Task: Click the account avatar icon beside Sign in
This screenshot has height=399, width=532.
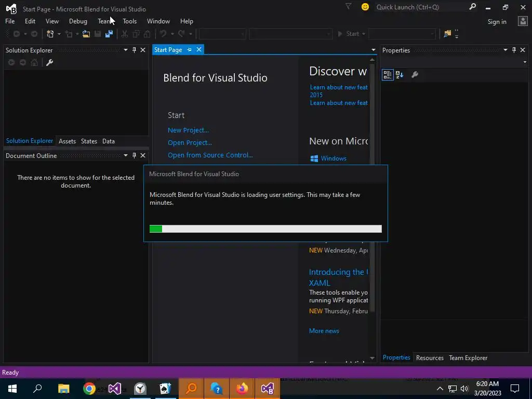Action: tap(523, 21)
